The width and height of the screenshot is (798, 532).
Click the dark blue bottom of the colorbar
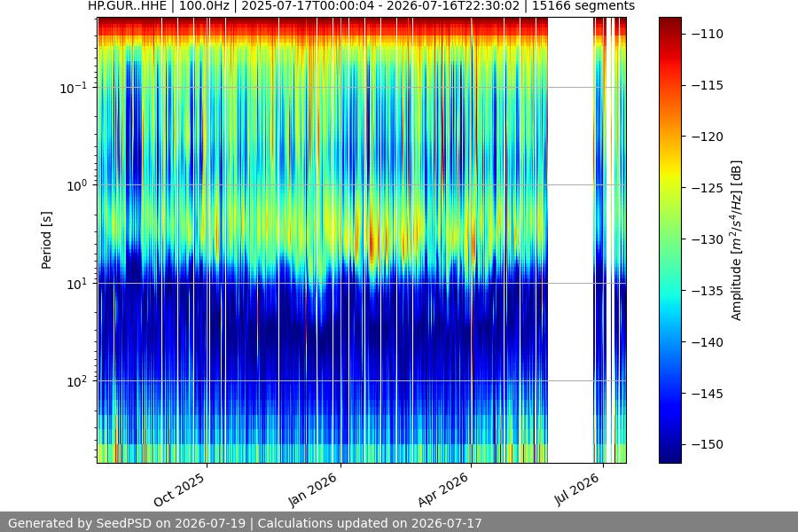point(669,457)
